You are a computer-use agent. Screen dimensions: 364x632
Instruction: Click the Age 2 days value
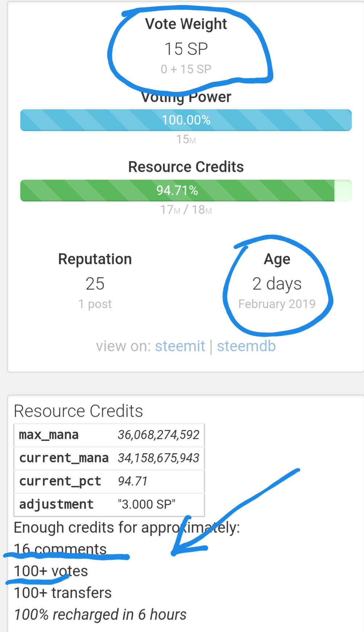click(x=277, y=284)
